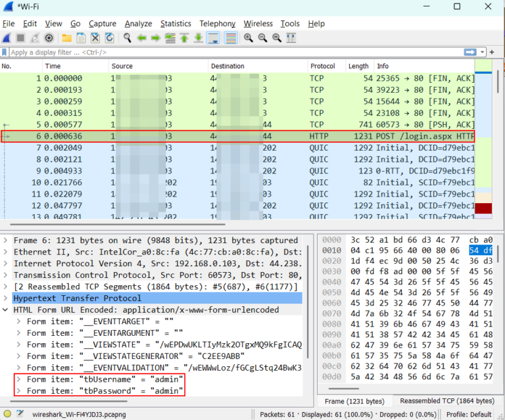Image resolution: width=505 pixels, height=420 pixels.
Task: Go back in packet history
Action: [x=142, y=38]
